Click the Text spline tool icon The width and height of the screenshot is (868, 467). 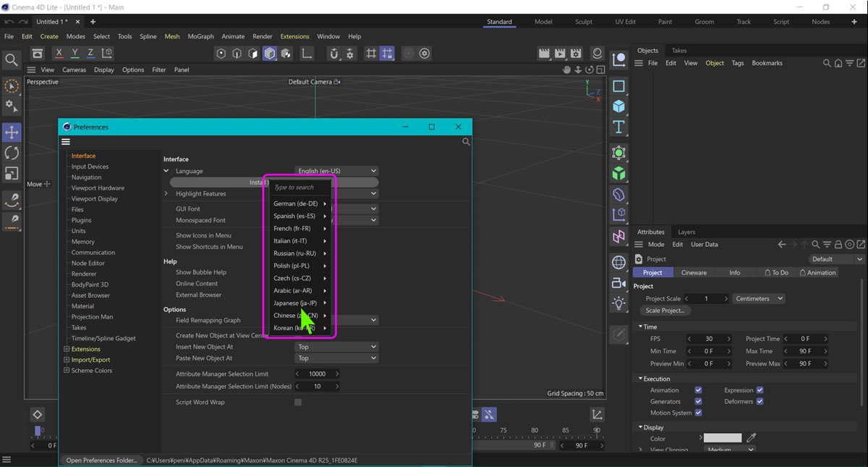(x=618, y=127)
